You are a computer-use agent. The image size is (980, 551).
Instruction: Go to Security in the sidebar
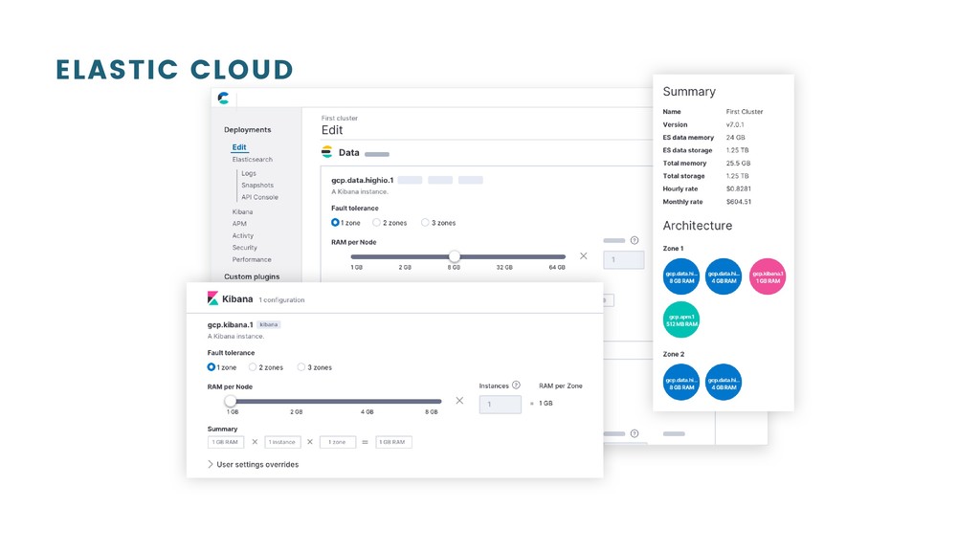(x=244, y=248)
